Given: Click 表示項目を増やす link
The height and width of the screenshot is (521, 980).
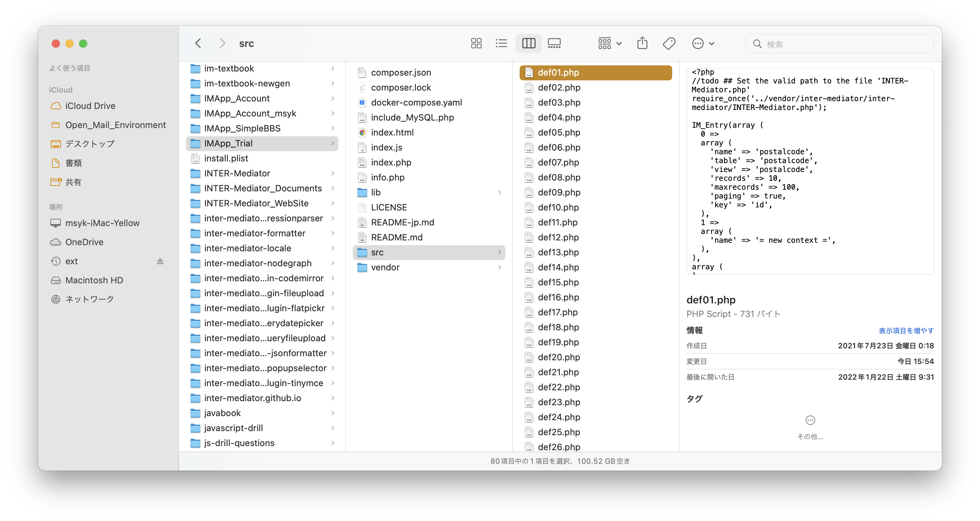Looking at the screenshot, I should point(905,330).
